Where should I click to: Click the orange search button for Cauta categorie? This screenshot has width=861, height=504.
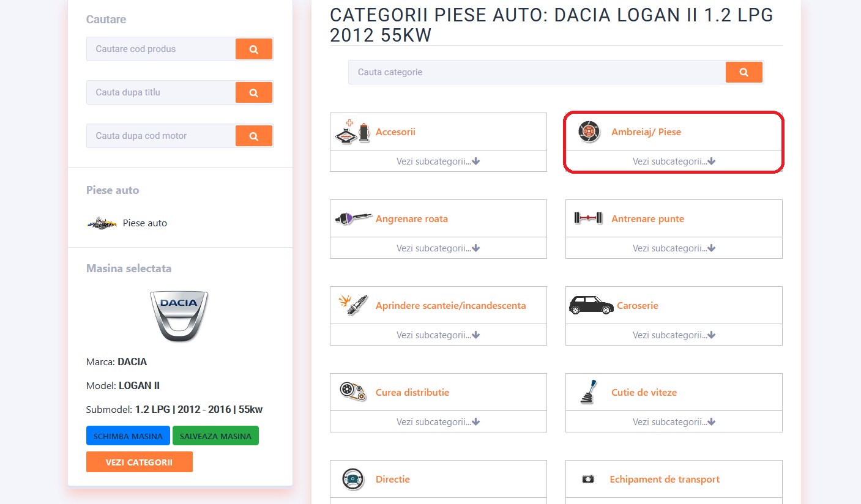click(x=744, y=72)
